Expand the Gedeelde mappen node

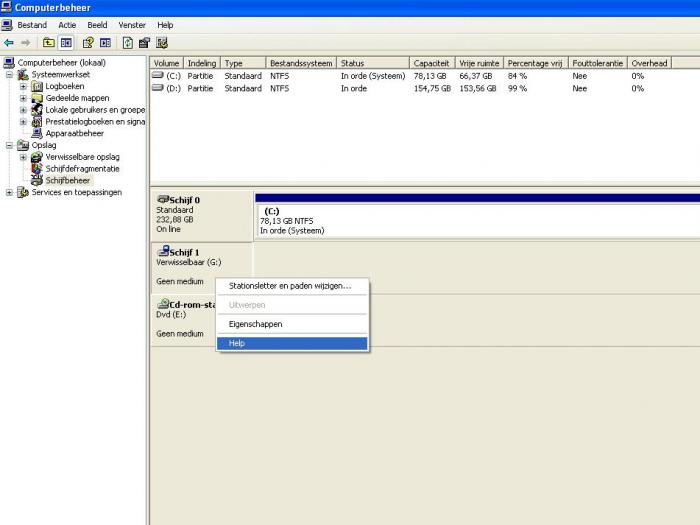(x=23, y=98)
